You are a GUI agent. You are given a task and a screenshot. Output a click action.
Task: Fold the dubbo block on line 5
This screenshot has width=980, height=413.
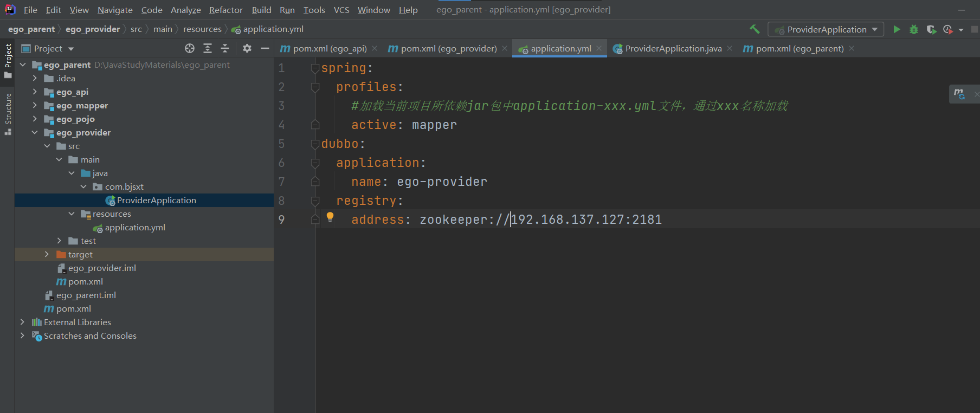tap(315, 144)
